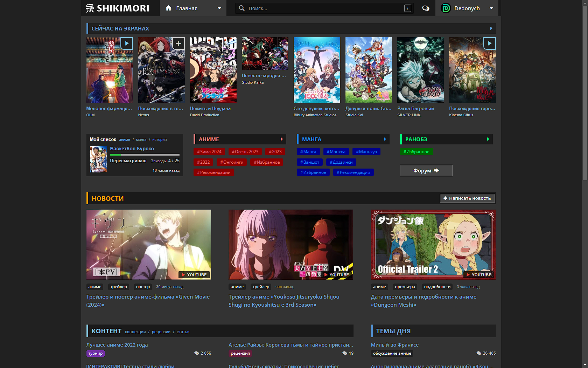Screen dimensions: 588x368
Task: Click YouTube badge on Youkoso Jitsuryoku thumbnail
Action: pos(337,275)
